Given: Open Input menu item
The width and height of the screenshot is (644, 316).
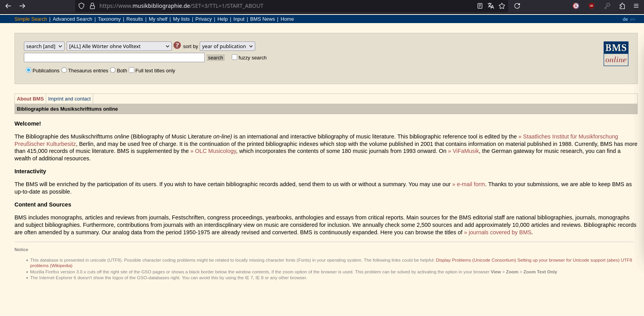Looking at the screenshot, I should click(239, 19).
